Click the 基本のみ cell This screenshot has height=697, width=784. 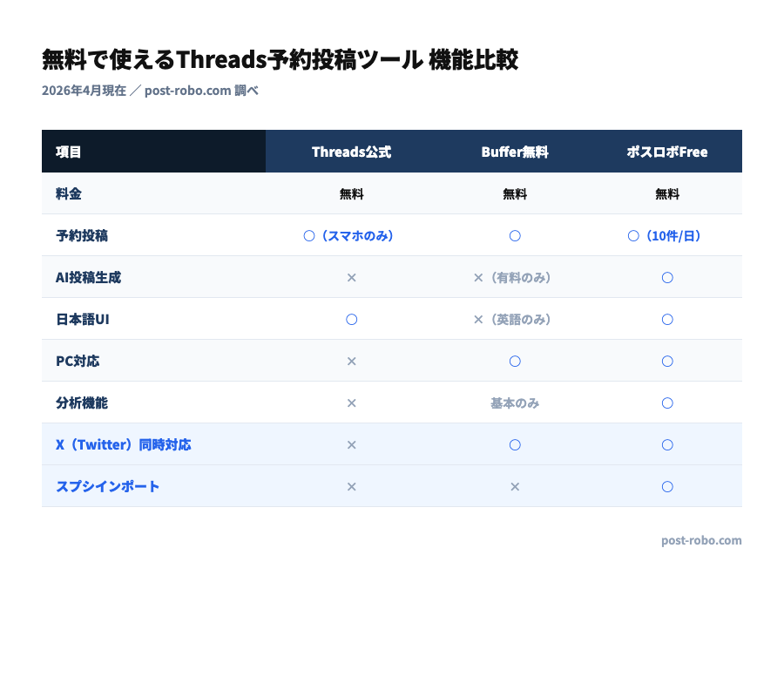pyautogui.click(x=515, y=403)
